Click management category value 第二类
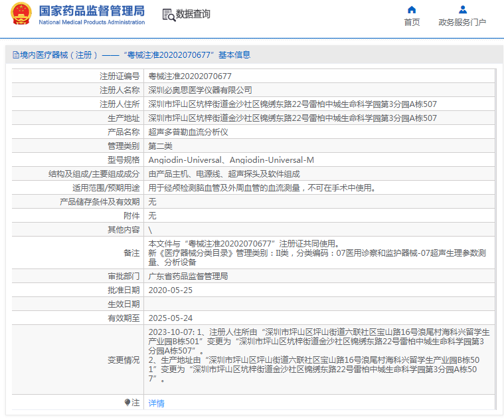504x420 pixels. pyautogui.click(x=160, y=146)
